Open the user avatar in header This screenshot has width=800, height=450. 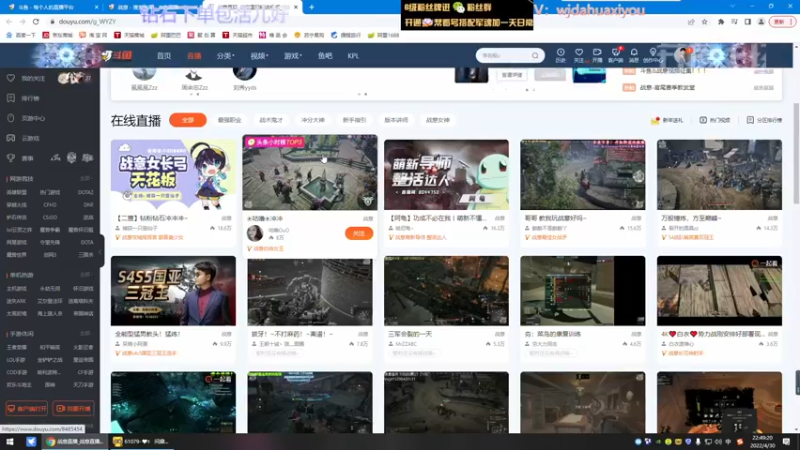(681, 55)
